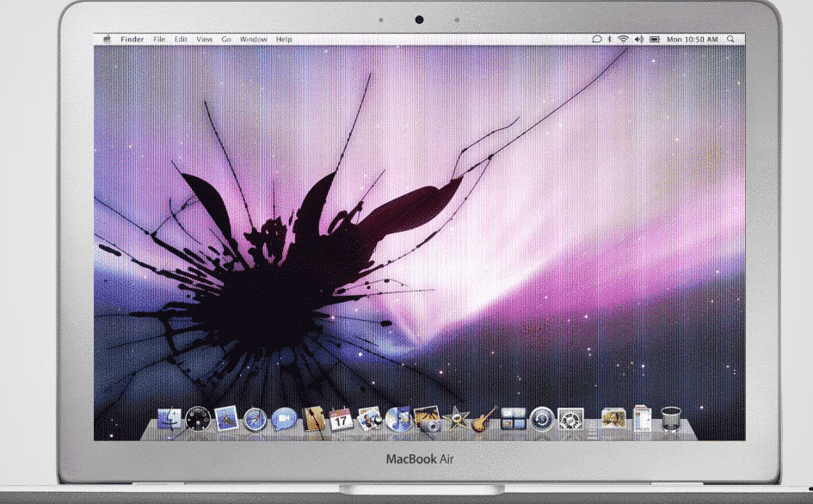Viewport: 813px width, 504px height.
Task: Open the volume control in the menu bar
Action: [638, 38]
